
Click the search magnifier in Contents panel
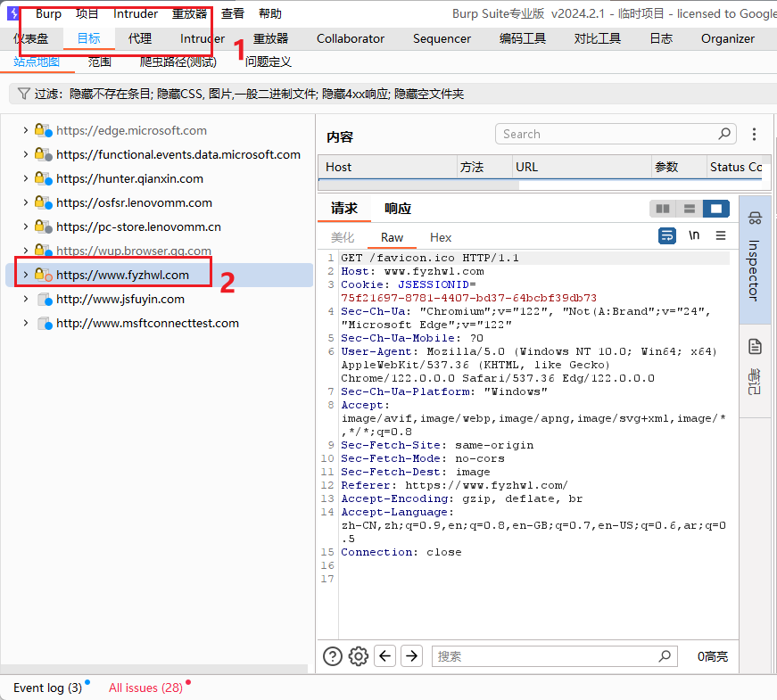(724, 134)
